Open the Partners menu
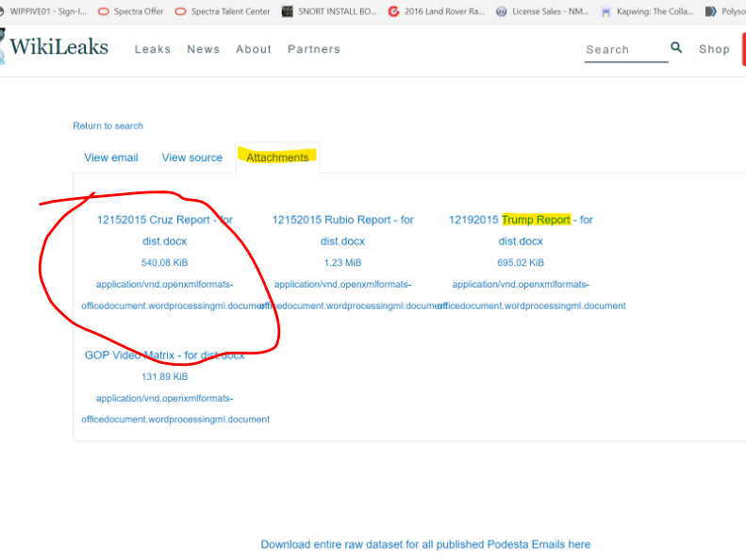746x560 pixels. coord(314,49)
